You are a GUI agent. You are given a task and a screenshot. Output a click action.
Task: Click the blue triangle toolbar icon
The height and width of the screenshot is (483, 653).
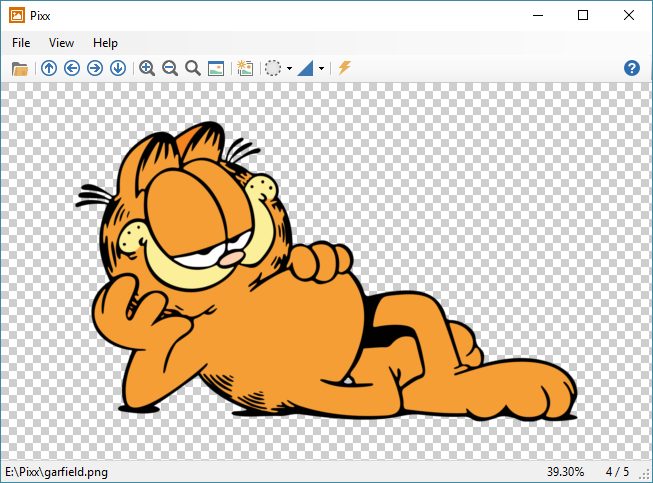(x=305, y=68)
